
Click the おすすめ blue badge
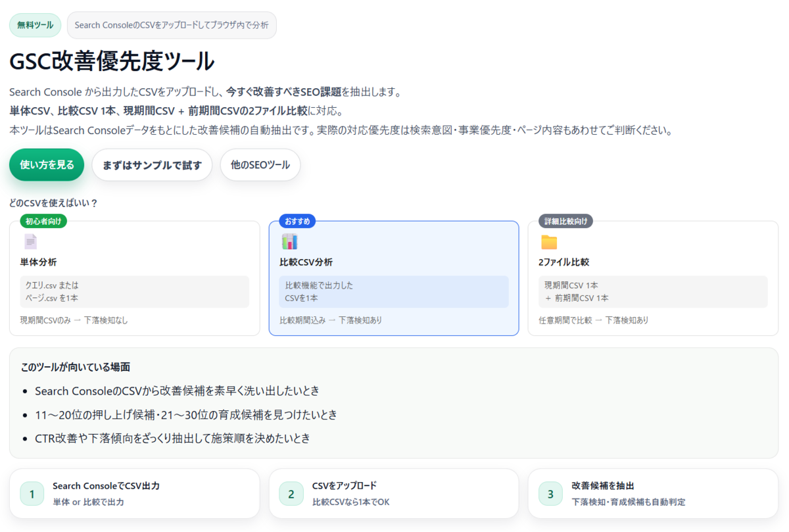297,221
